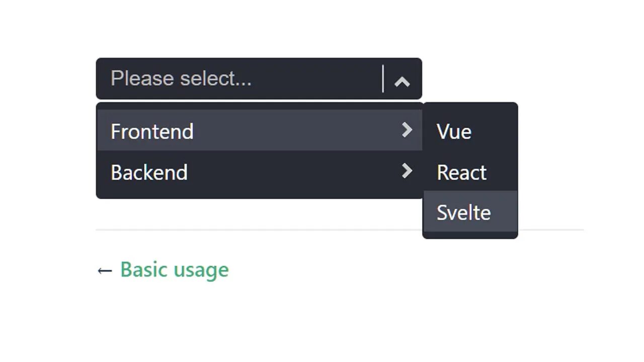Click the Backend label text
Screen dimensions: 644x362
click(149, 172)
